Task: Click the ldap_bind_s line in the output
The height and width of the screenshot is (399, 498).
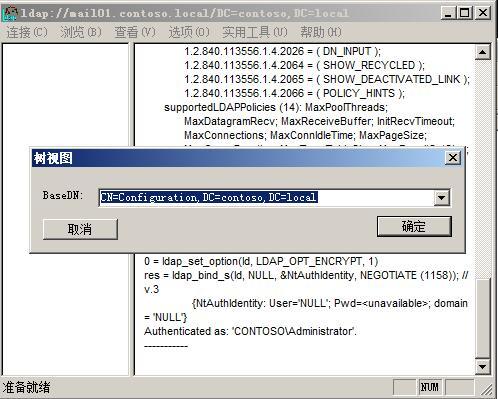Action: [x=306, y=275]
